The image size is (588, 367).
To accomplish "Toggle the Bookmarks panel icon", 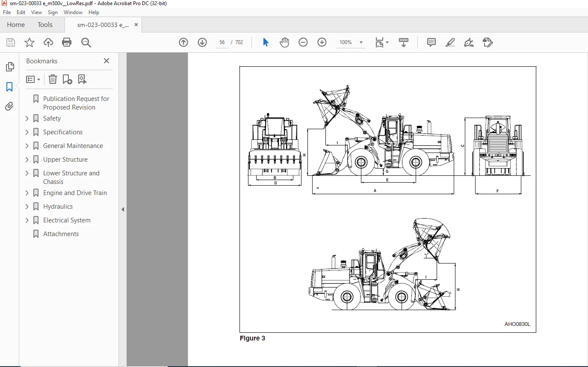I will 9,87.
